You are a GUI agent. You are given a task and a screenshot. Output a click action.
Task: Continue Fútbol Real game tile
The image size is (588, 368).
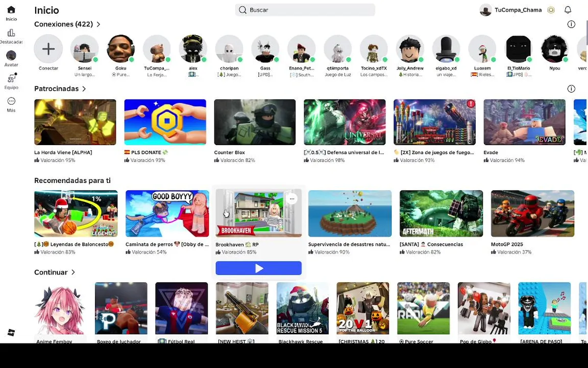pos(182,308)
